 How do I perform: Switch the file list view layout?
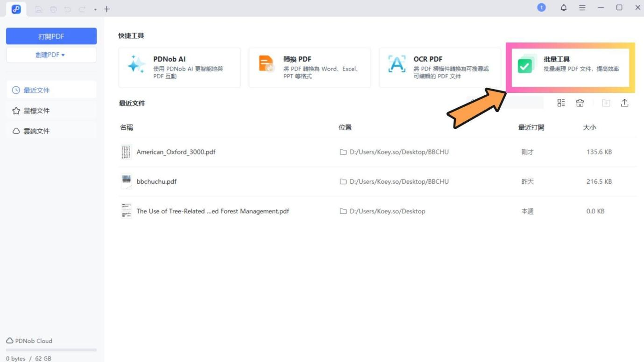point(561,103)
